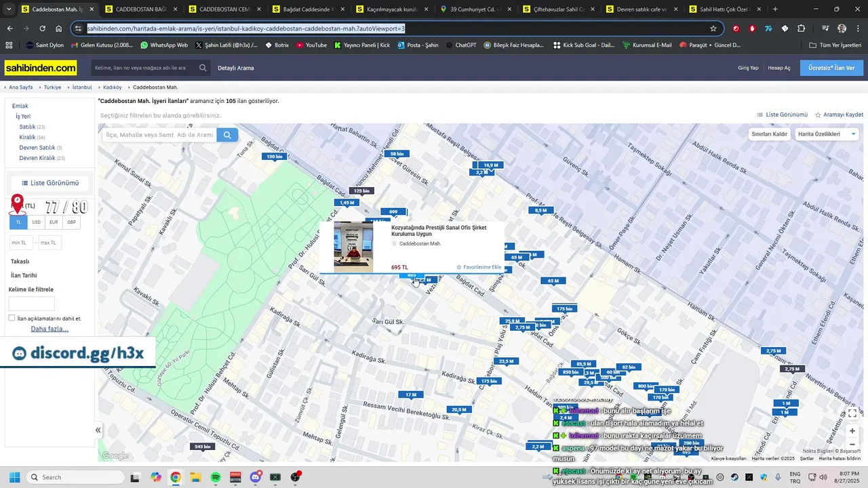Open Discord from the taskbar
868x488 pixels.
tap(255, 477)
